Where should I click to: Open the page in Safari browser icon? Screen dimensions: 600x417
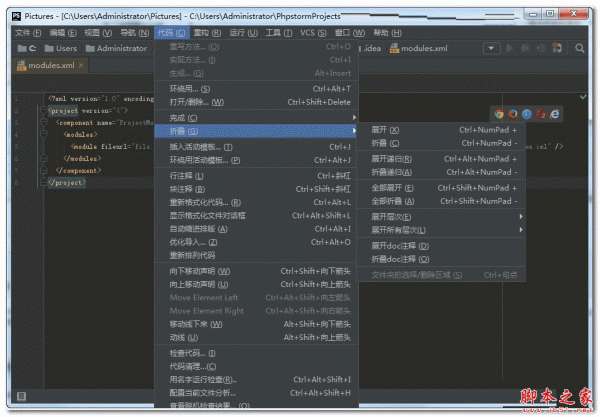click(527, 114)
